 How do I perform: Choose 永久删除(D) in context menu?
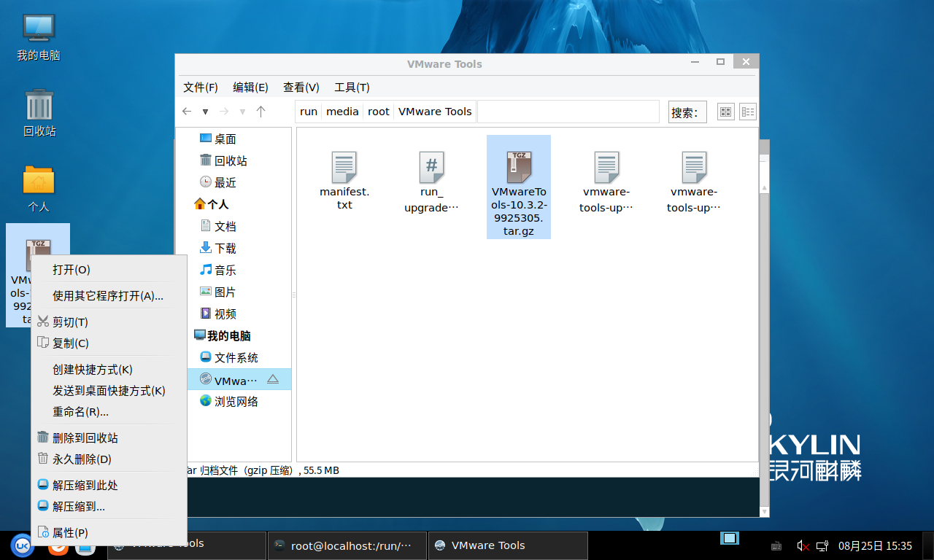[109, 459]
